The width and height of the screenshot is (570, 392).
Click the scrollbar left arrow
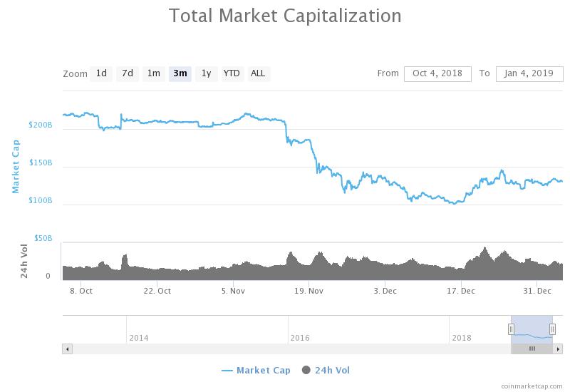point(67,349)
